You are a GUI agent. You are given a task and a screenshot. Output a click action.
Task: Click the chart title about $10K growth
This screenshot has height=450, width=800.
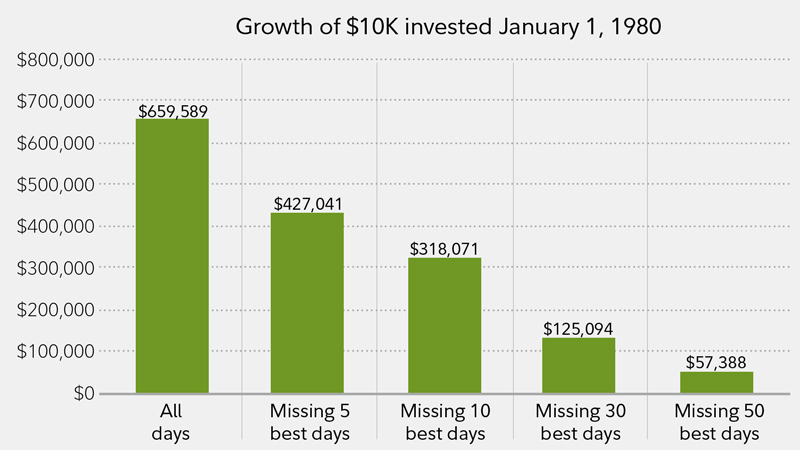point(449,25)
